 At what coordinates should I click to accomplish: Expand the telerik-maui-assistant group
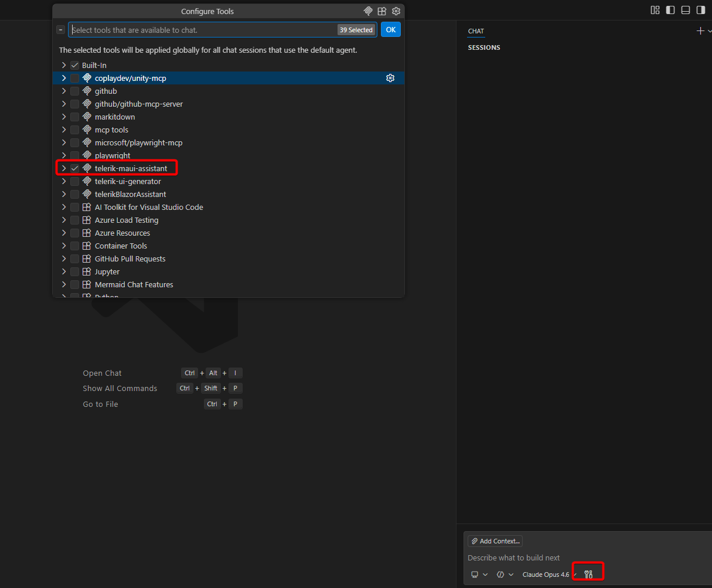coord(64,168)
